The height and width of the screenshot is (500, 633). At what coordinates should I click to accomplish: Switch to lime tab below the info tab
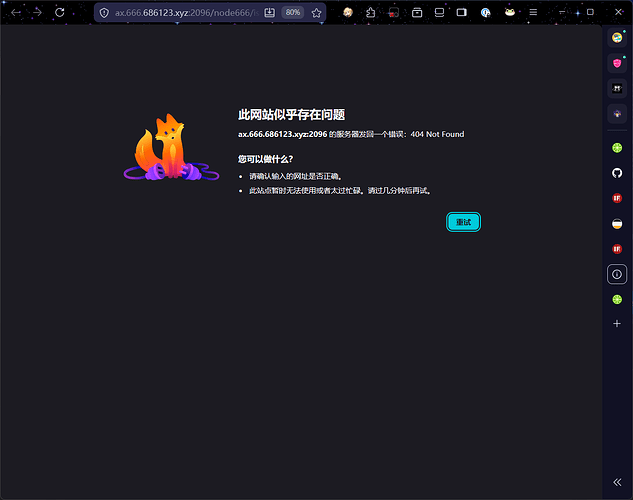[617, 299]
